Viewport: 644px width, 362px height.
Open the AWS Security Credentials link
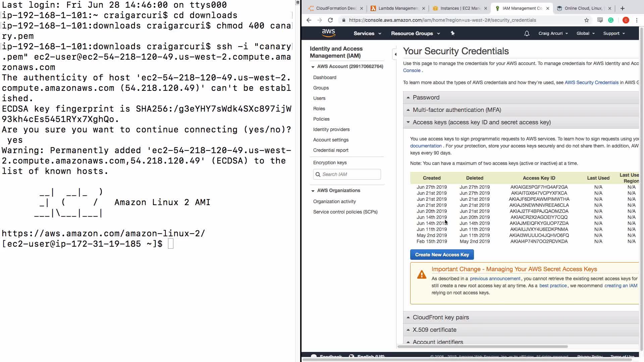click(591, 82)
